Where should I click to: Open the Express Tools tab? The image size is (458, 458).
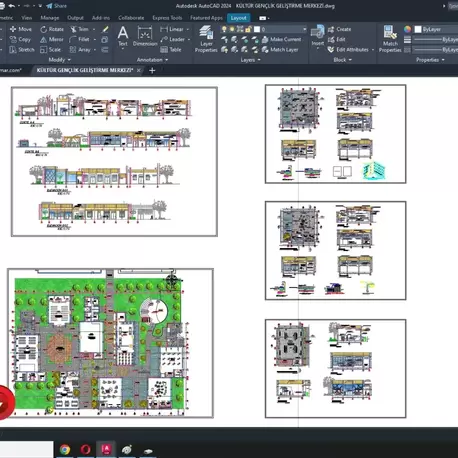point(167,18)
